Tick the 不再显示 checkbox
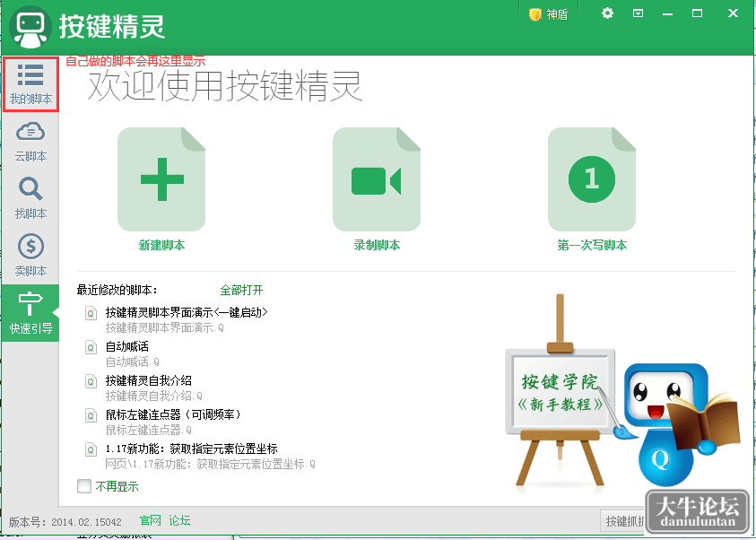 point(84,486)
